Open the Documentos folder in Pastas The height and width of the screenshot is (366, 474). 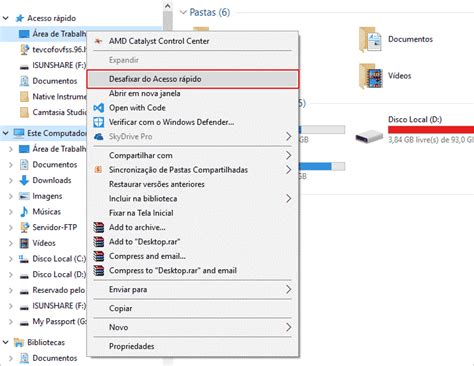pyautogui.click(x=370, y=39)
